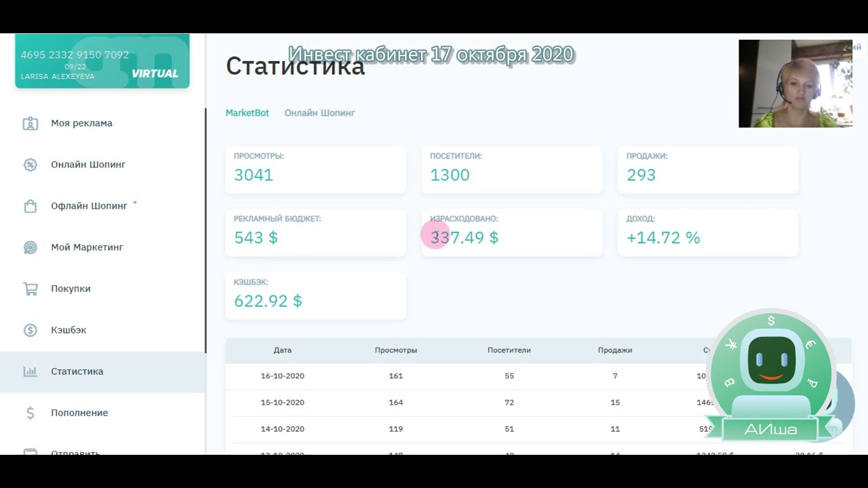Click the sidebar vertical scrollbar
This screenshot has height=488, width=868.
(x=205, y=230)
